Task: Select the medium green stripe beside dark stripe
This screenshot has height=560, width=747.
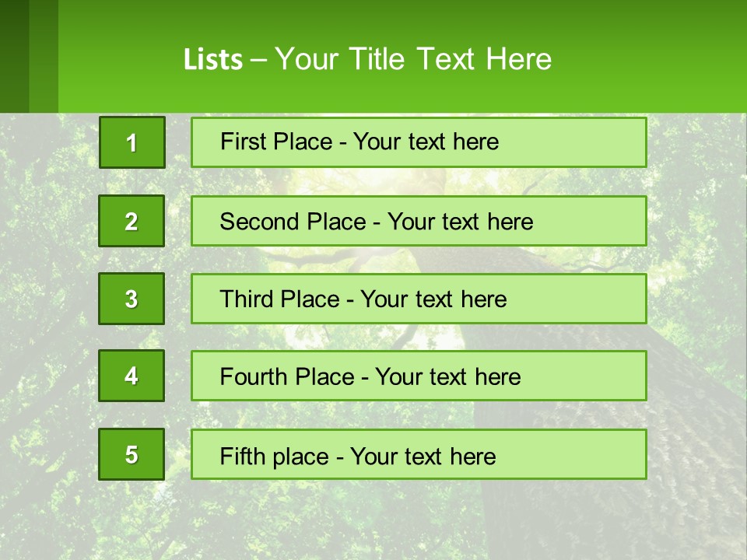Action: [x=44, y=56]
